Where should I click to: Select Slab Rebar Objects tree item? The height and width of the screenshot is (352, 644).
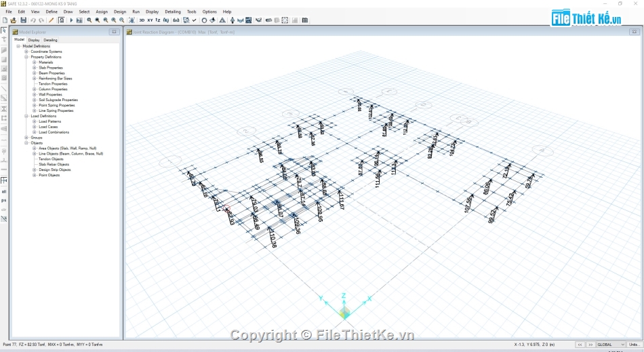[54, 164]
